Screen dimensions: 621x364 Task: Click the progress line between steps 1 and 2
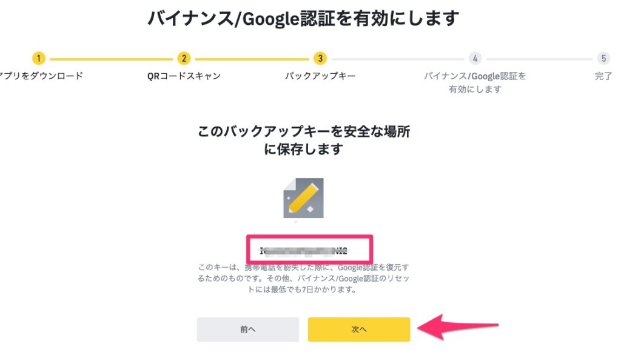[112, 59]
